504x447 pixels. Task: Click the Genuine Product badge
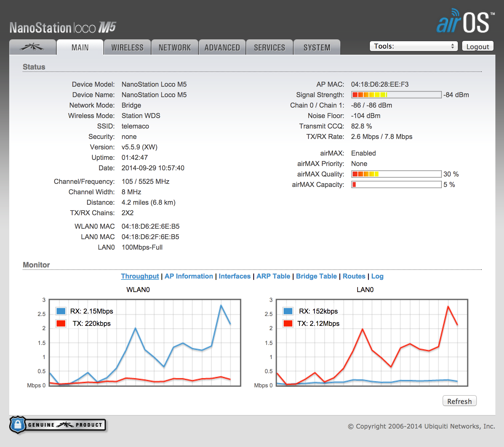pos(58,425)
